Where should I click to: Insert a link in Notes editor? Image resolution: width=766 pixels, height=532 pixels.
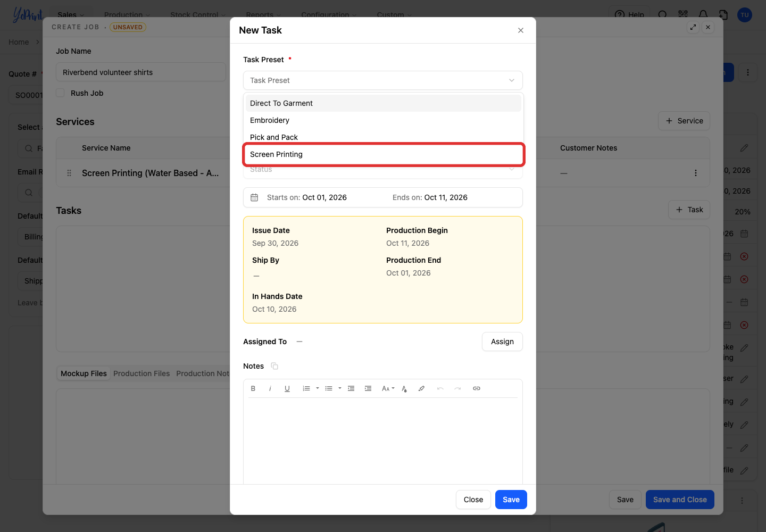coord(477,388)
